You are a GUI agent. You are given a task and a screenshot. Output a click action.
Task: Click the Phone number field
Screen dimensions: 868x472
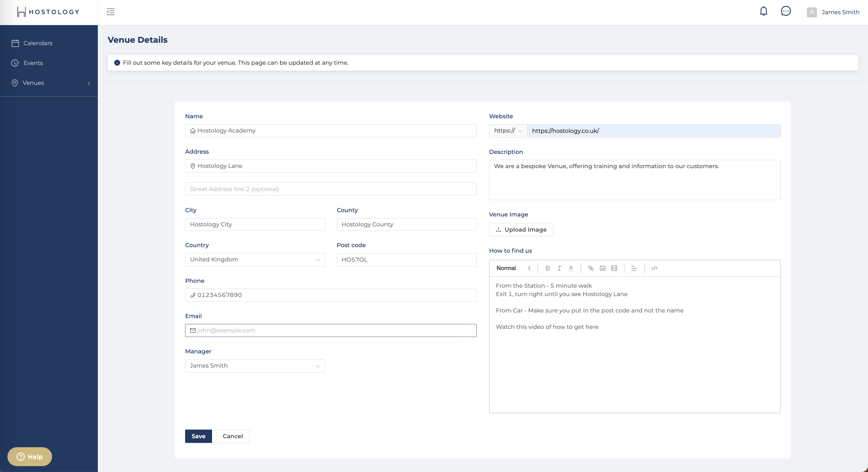pyautogui.click(x=331, y=295)
